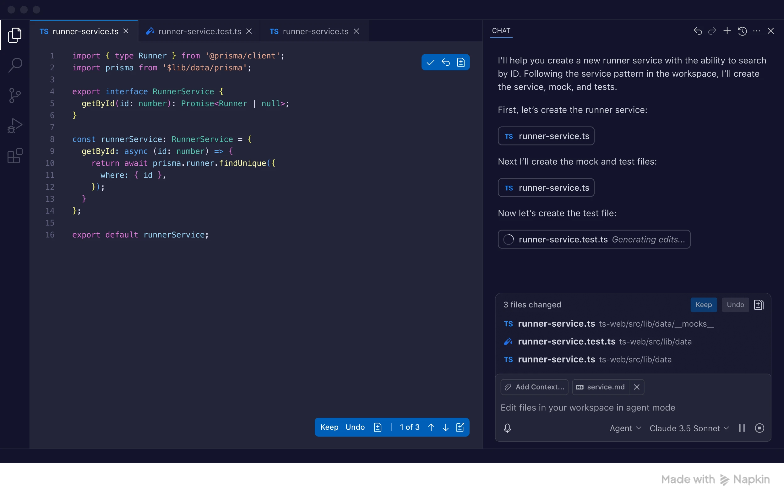Accept the change with the checkmark icon
This screenshot has height=497, width=784.
[x=430, y=62]
